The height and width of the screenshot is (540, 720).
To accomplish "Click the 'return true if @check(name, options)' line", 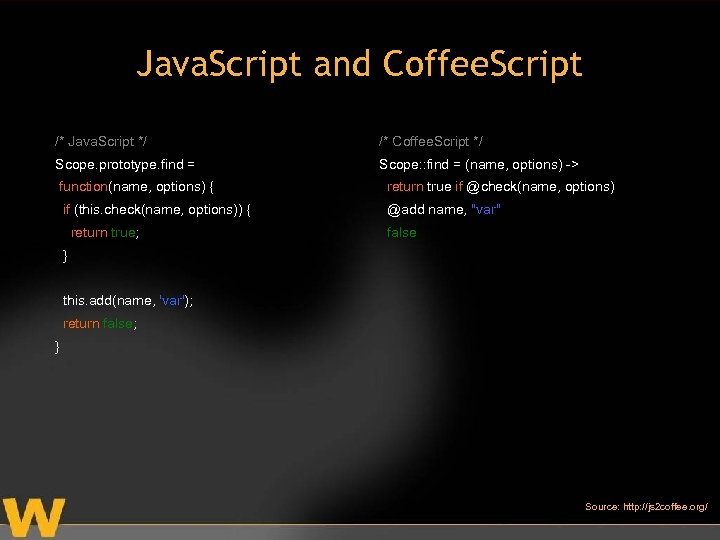I will 501,187.
